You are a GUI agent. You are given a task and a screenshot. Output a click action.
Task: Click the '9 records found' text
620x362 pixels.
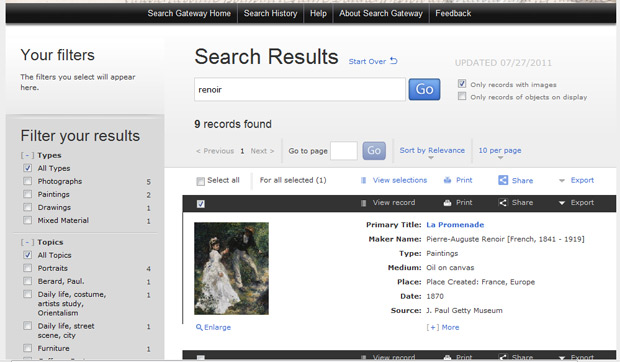coord(233,124)
